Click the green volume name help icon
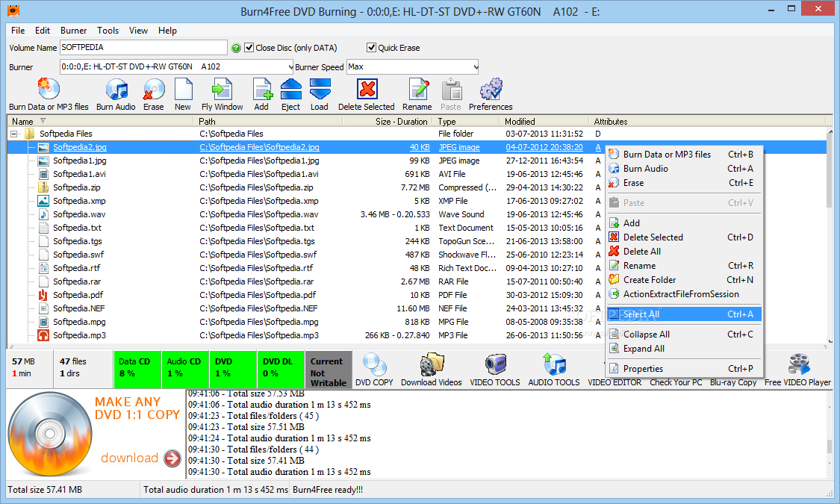The height and width of the screenshot is (504, 840). pos(236,48)
